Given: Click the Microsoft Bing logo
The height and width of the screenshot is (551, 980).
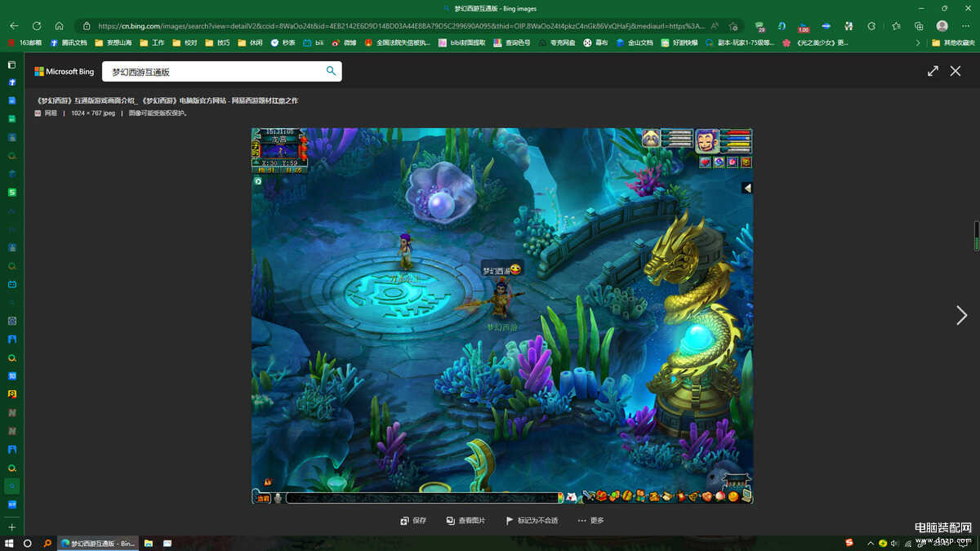Looking at the screenshot, I should point(64,72).
